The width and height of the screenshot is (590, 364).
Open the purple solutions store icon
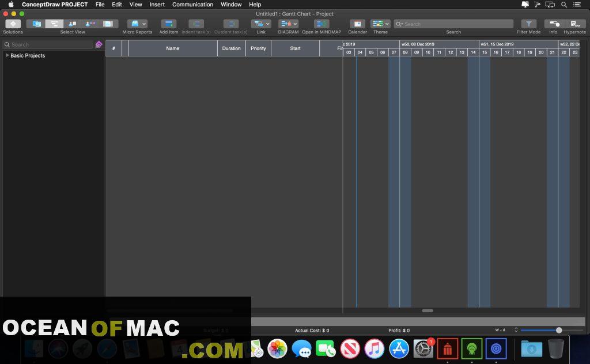tap(99, 44)
